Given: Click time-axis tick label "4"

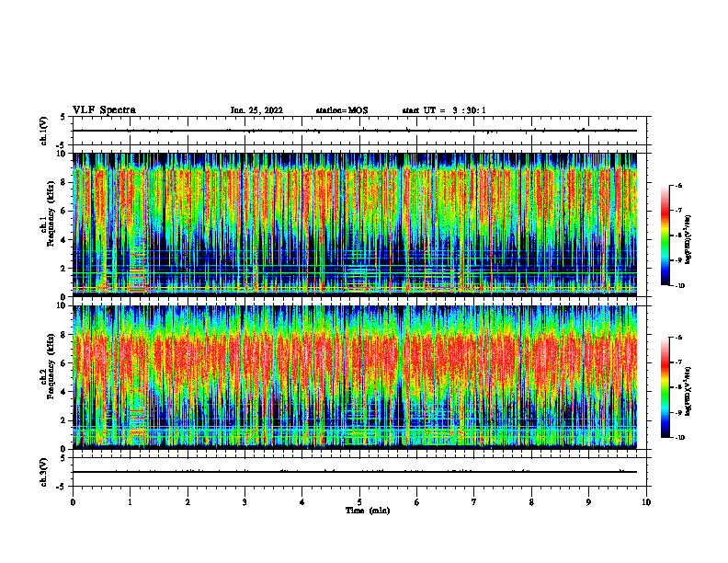Looking at the screenshot, I should click(302, 502).
